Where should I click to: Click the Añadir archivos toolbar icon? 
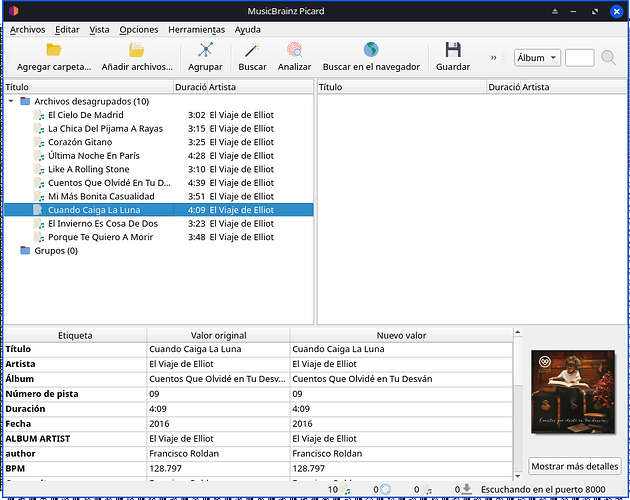coord(137,50)
